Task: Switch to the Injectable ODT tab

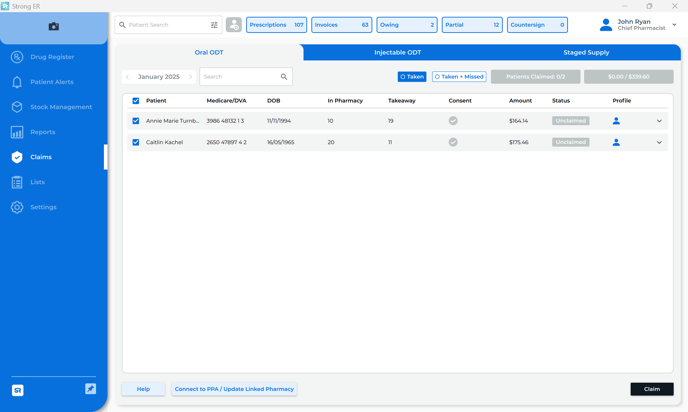Action: 398,53
